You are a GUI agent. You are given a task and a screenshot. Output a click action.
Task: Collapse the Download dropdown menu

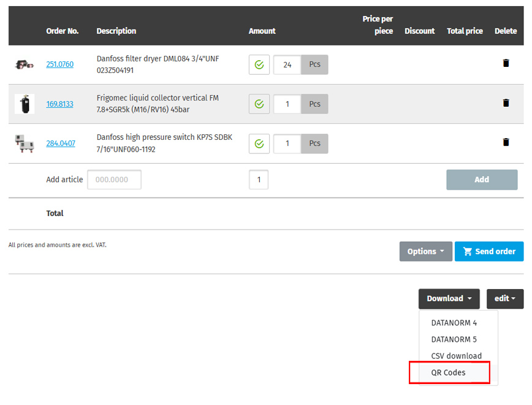pyautogui.click(x=449, y=299)
